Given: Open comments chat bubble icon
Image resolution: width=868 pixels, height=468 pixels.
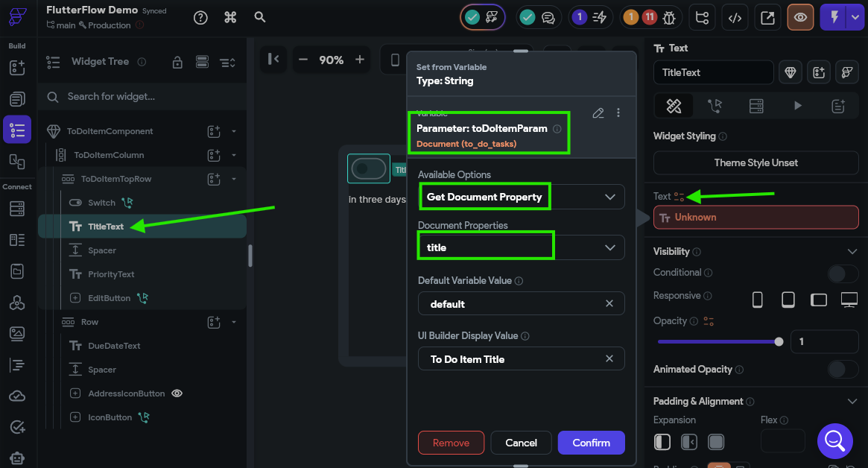Looking at the screenshot, I should click(x=548, y=18).
